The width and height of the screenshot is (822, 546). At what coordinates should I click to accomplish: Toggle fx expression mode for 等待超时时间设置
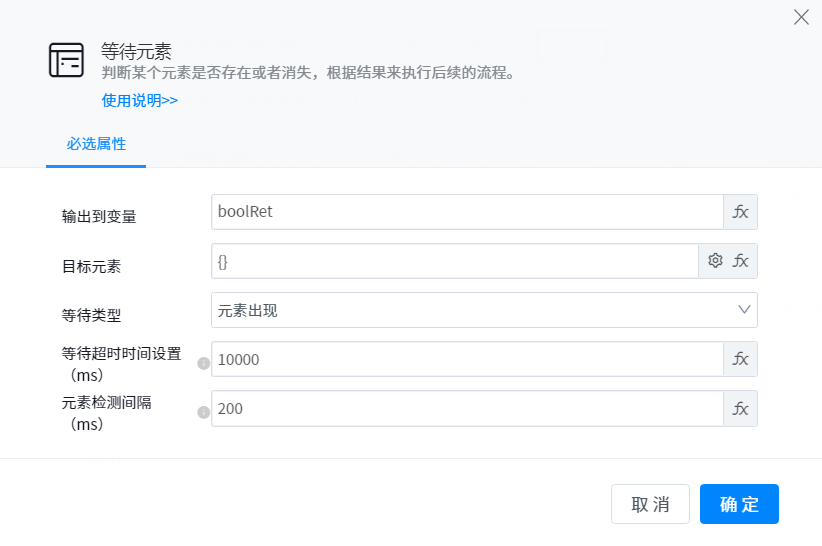(x=740, y=359)
